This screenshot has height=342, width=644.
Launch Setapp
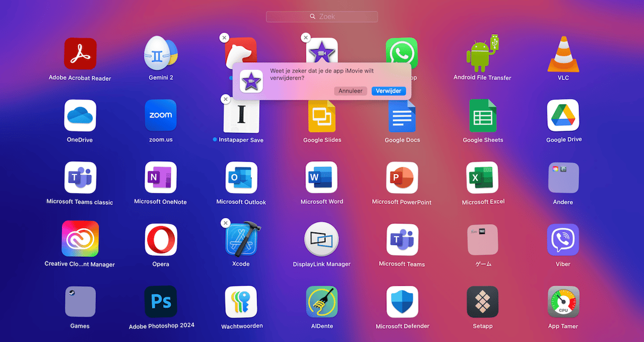pyautogui.click(x=482, y=302)
